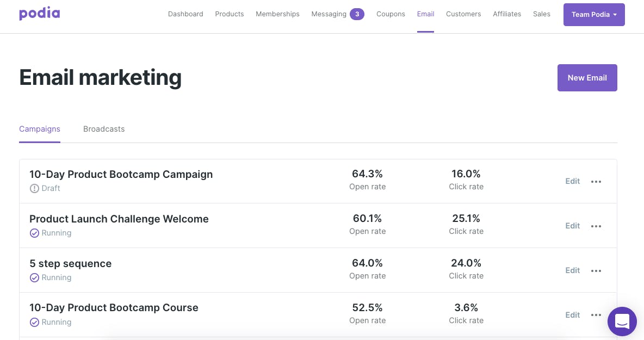Expand the Team Podia dropdown
The width and height of the screenshot is (644, 340).
click(x=594, y=15)
